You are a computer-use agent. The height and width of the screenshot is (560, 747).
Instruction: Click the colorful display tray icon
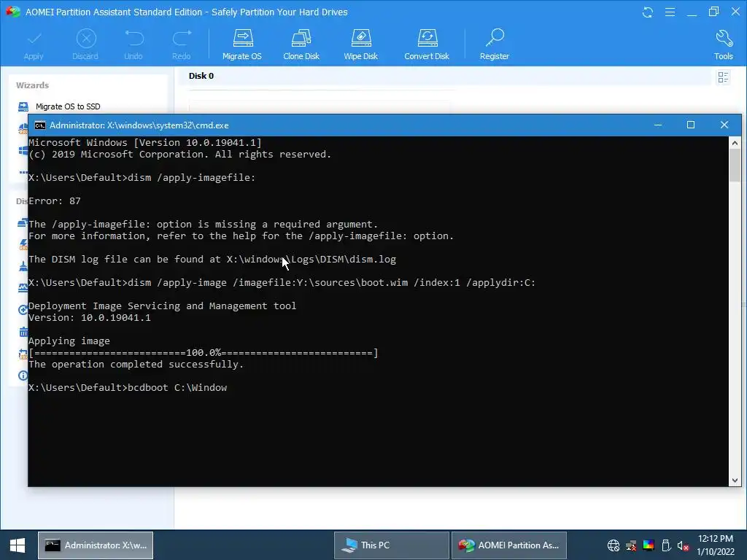tap(649, 545)
